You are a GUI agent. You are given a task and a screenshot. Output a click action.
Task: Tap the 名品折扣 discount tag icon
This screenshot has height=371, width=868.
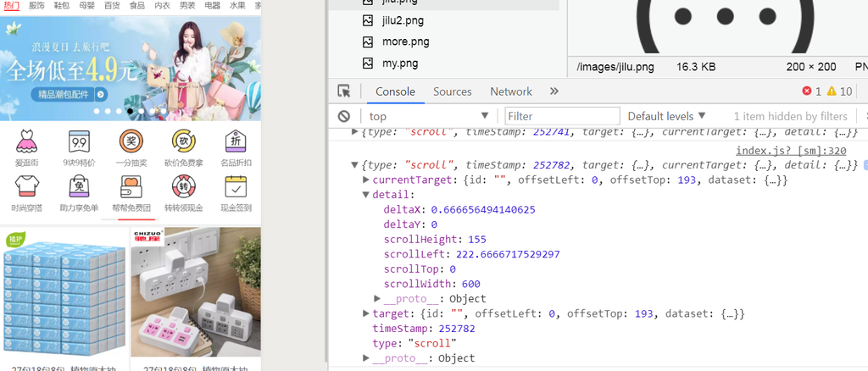pos(236,141)
